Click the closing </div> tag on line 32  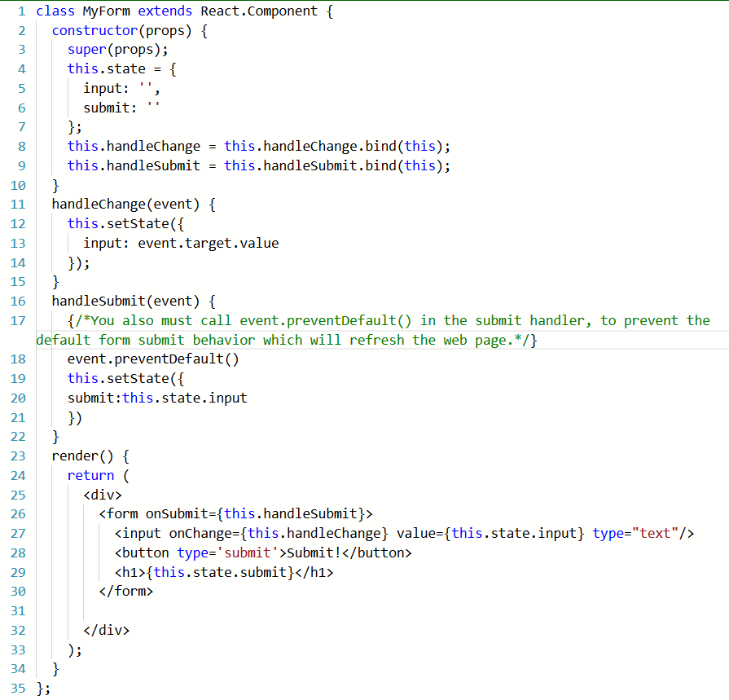click(x=107, y=631)
